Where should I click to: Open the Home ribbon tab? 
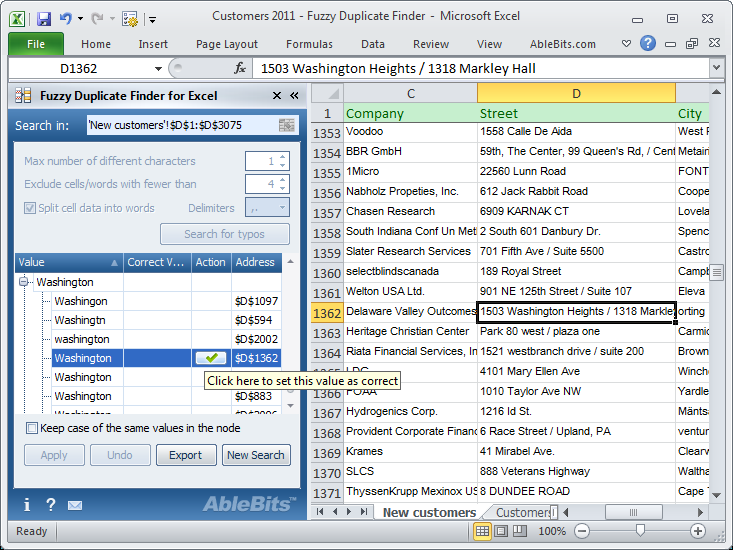click(x=96, y=44)
